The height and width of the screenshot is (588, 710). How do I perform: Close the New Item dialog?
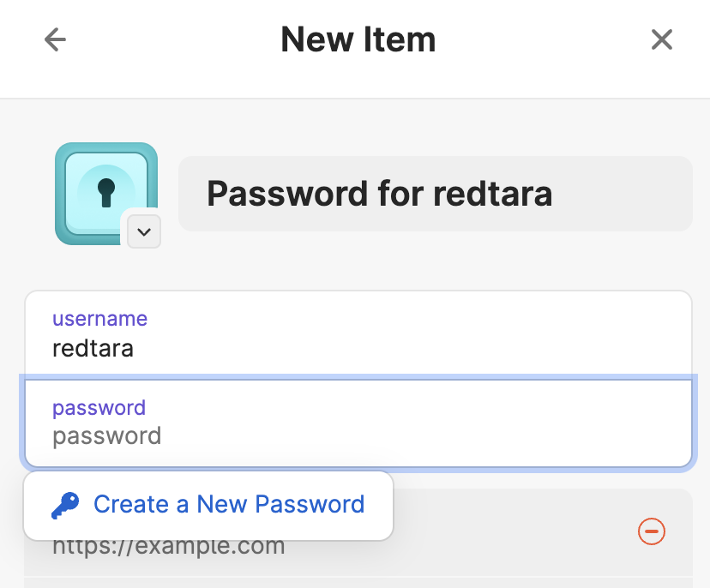661,39
